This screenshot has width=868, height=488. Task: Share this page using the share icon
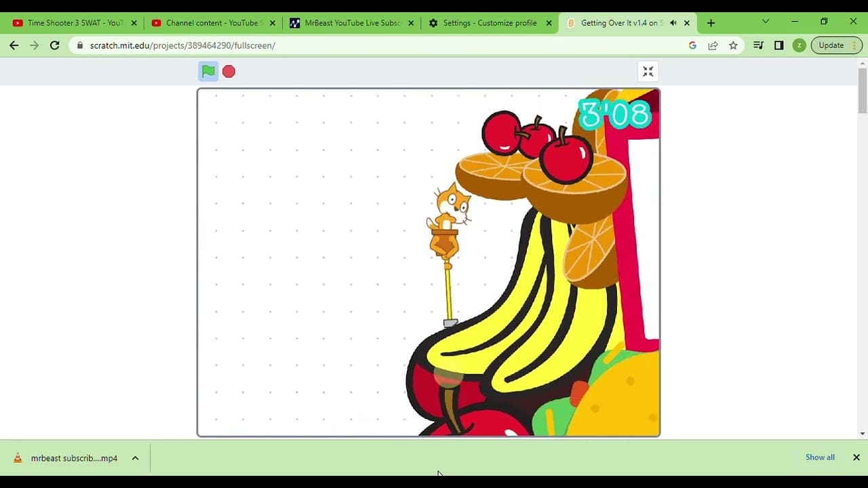713,45
